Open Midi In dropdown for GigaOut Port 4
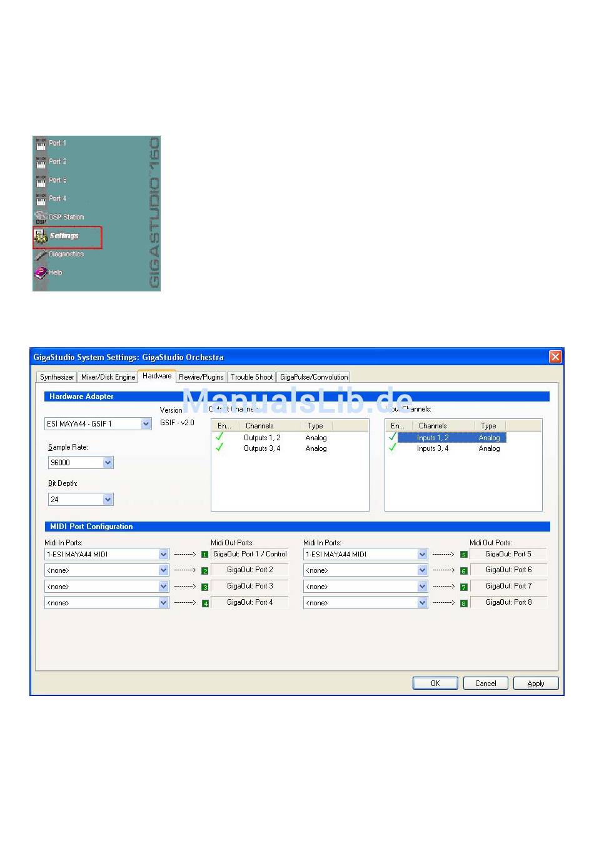Screen dimensions: 594x868 (x=163, y=603)
